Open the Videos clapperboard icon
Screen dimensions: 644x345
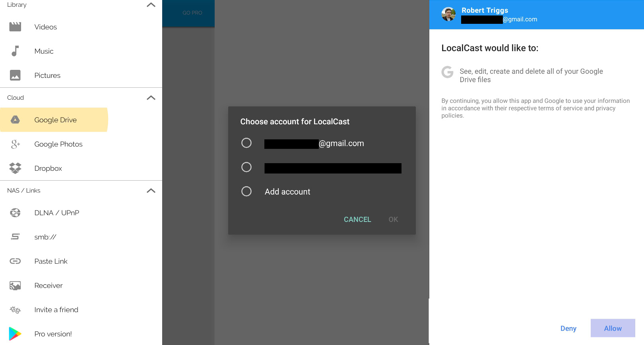point(15,27)
